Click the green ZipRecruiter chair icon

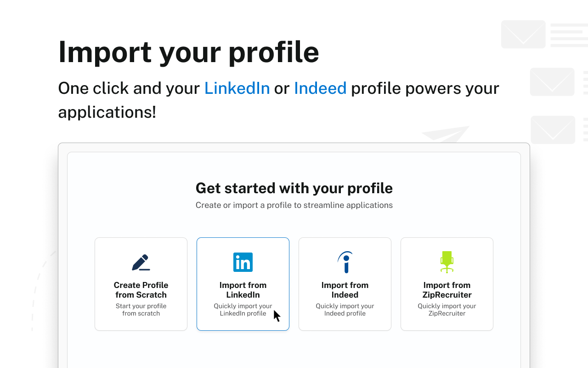(447, 262)
